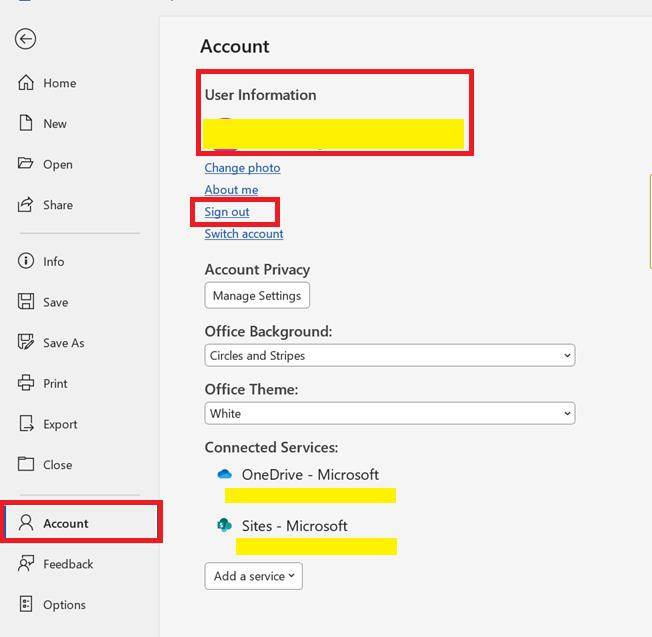This screenshot has height=637, width=652.
Task: Expand the Add a service dropdown
Action: pos(254,576)
